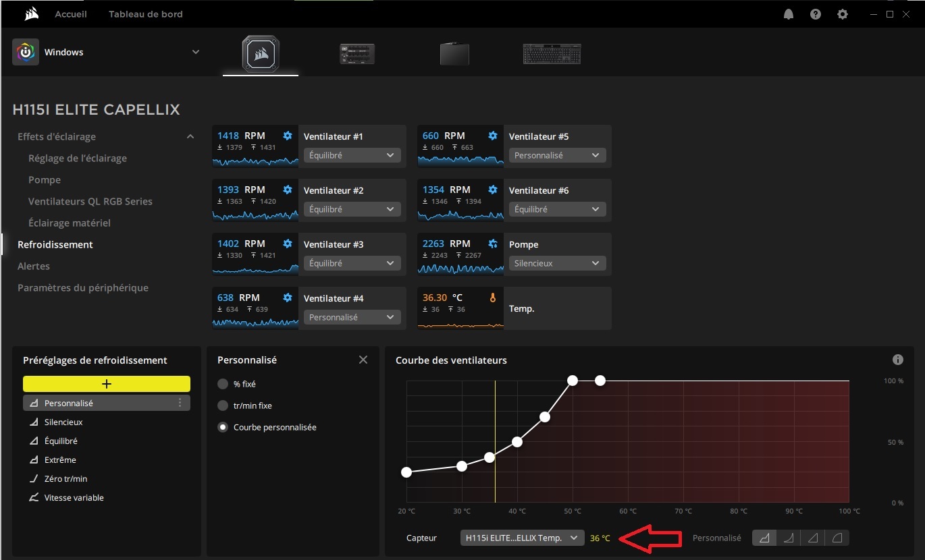Image resolution: width=925 pixels, height=560 pixels.
Task: Open Réglage de l'éclairage in sidebar
Action: [78, 158]
